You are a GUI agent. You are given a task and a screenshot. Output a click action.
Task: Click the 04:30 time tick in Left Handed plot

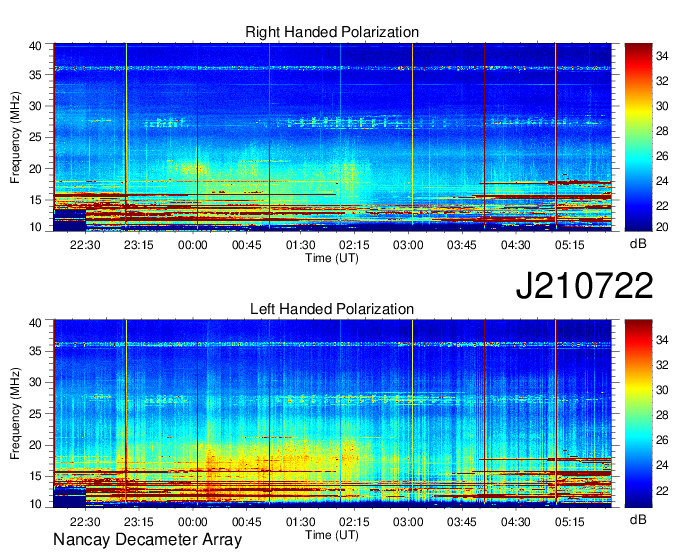[516, 522]
